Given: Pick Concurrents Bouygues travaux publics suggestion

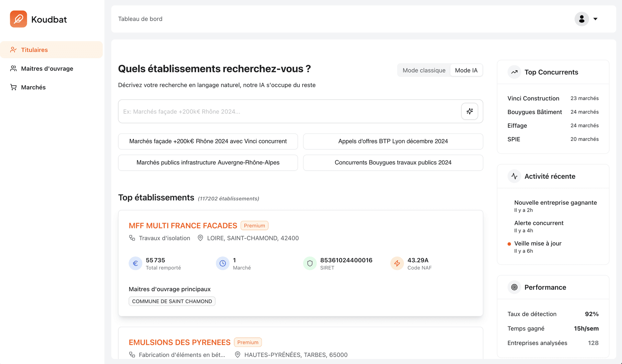Looking at the screenshot, I should pyautogui.click(x=393, y=163).
